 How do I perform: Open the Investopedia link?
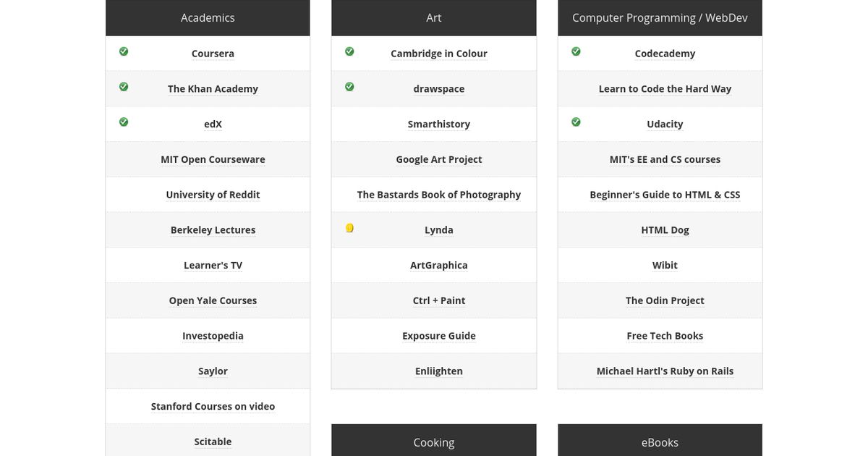coord(213,336)
